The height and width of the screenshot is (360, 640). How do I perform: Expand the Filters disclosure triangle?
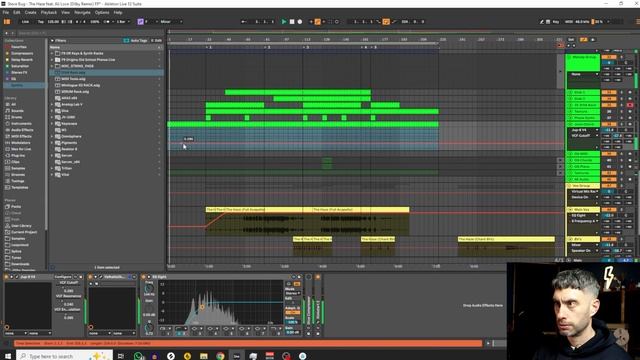coord(52,41)
